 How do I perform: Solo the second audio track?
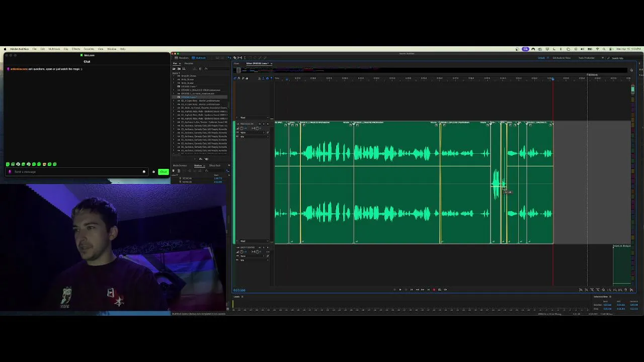pyautogui.click(x=264, y=247)
